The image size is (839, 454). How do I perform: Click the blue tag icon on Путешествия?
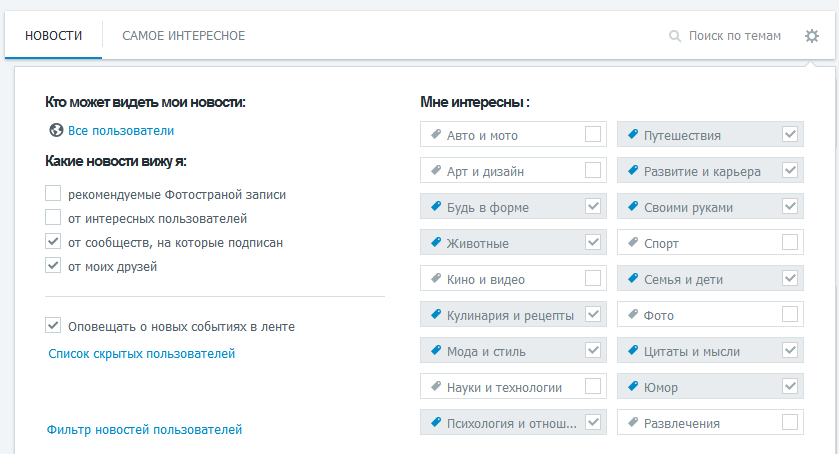coord(633,134)
